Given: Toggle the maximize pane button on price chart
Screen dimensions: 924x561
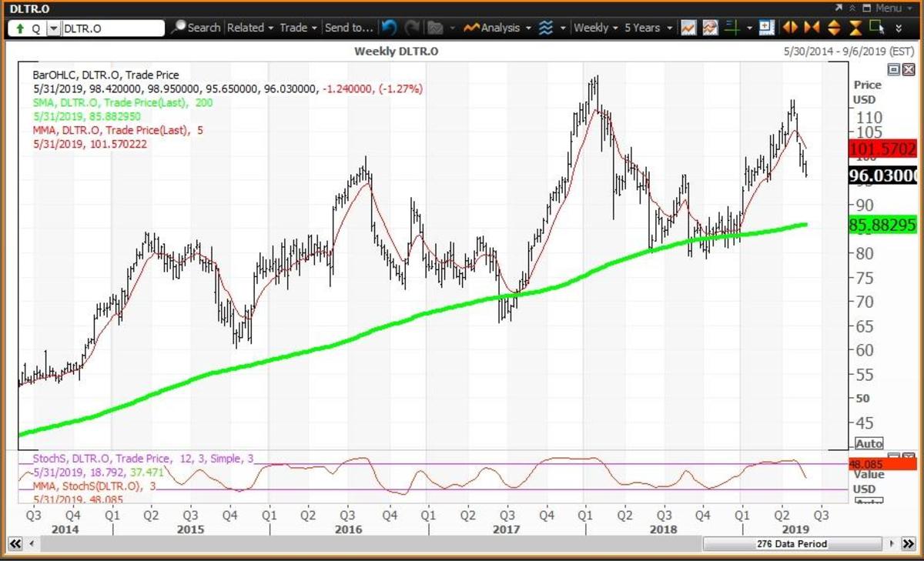Looking at the screenshot, I should [893, 69].
